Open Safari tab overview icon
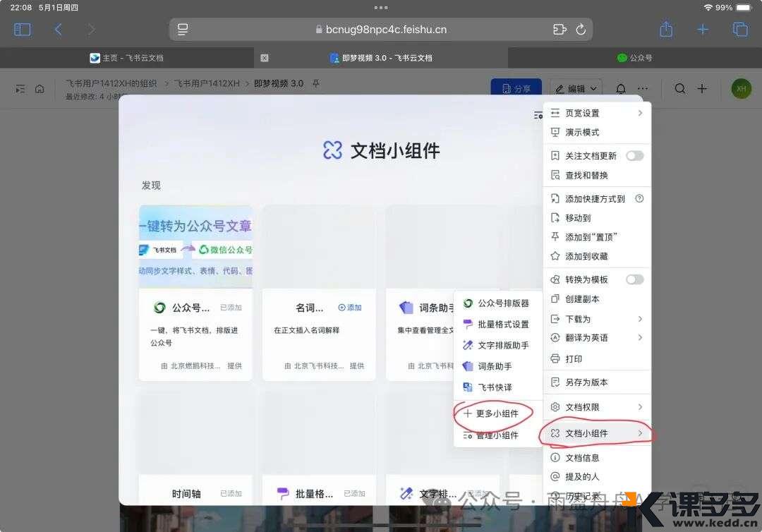Viewport: 762px width, 532px height. (x=740, y=30)
